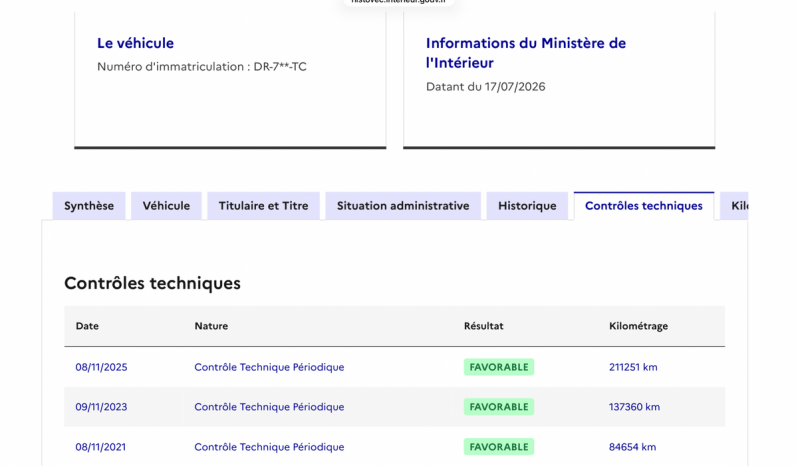
Task: Open the partially hidden Kilométrage tab
Action: tap(734, 206)
